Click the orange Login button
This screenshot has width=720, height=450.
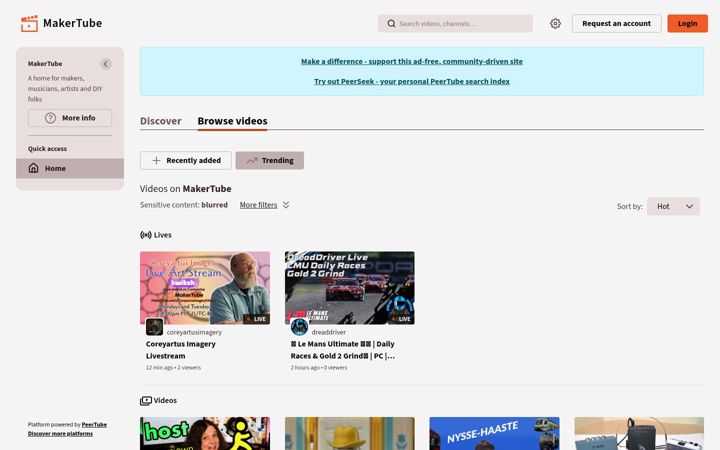[687, 23]
